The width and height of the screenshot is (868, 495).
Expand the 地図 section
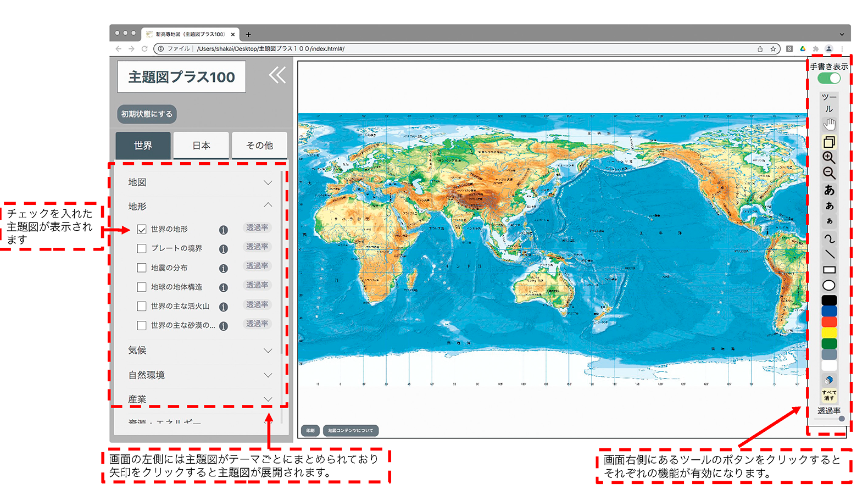(268, 182)
